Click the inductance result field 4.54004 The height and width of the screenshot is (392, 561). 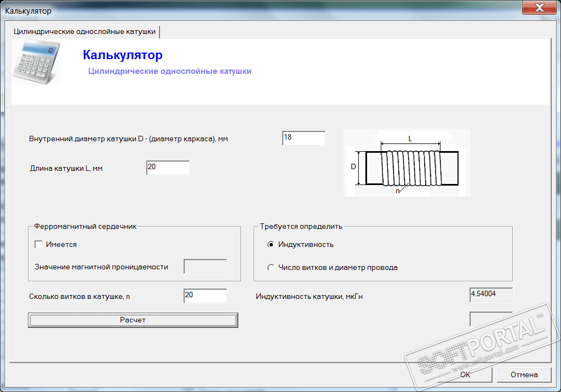tap(491, 295)
